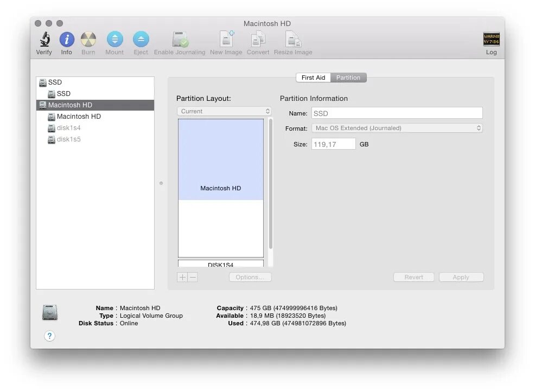Open the Info toolbar icon

click(67, 40)
